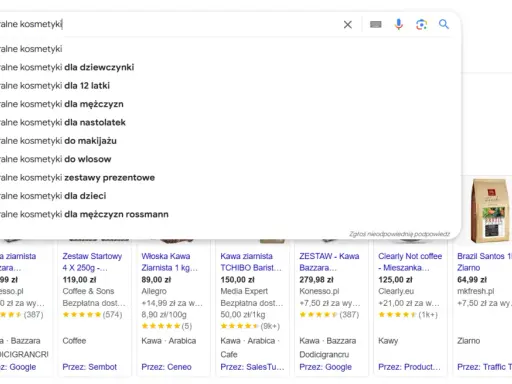Image resolution: width=512 pixels, height=384 pixels.
Task: Submit search with the magnifier icon
Action: click(x=444, y=24)
